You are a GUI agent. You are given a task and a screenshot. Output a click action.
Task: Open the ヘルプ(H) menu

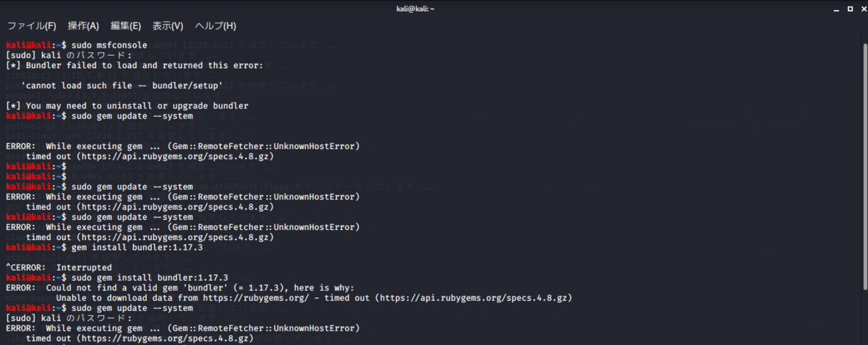click(x=216, y=26)
